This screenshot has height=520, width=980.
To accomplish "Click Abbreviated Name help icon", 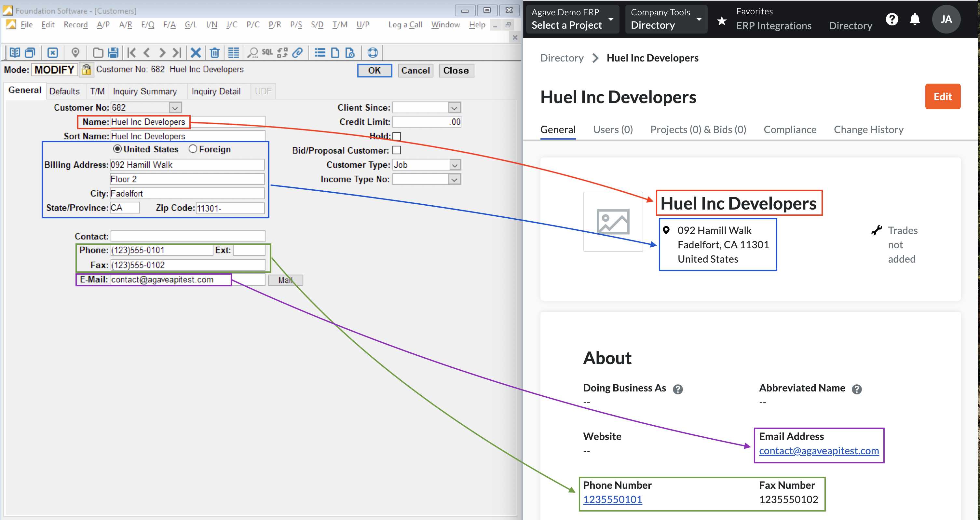I will click(x=856, y=389).
